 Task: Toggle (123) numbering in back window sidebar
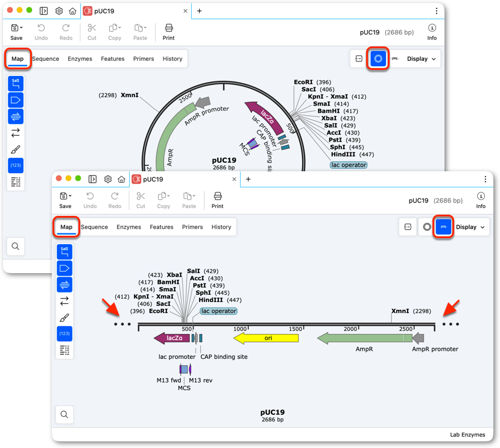[16, 165]
